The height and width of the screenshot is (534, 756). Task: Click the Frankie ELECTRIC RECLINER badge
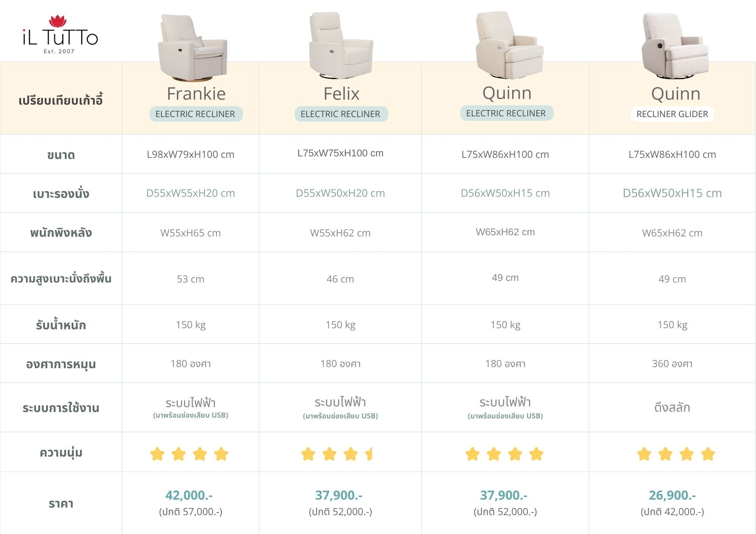pos(196,114)
